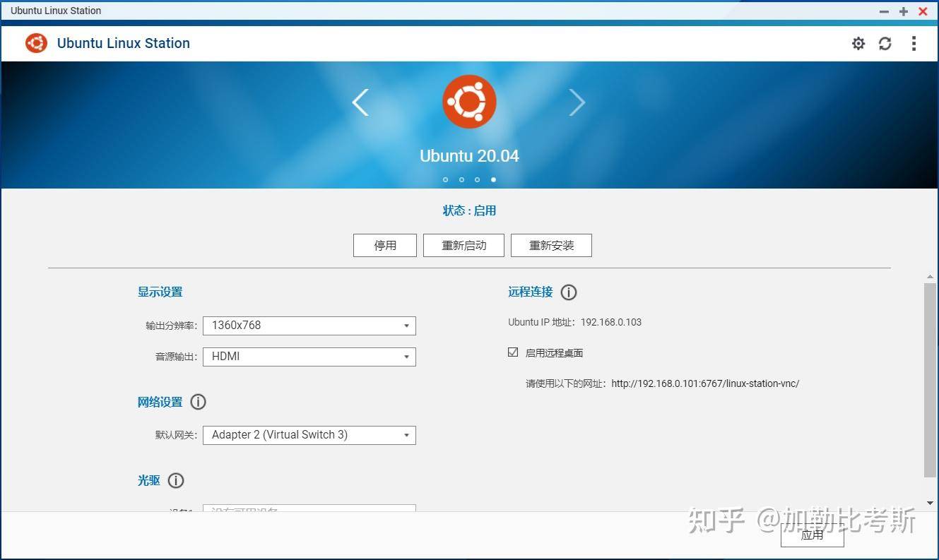Click the Ubuntu Linux Station logo
This screenshot has height=560, width=939.
tap(36, 43)
